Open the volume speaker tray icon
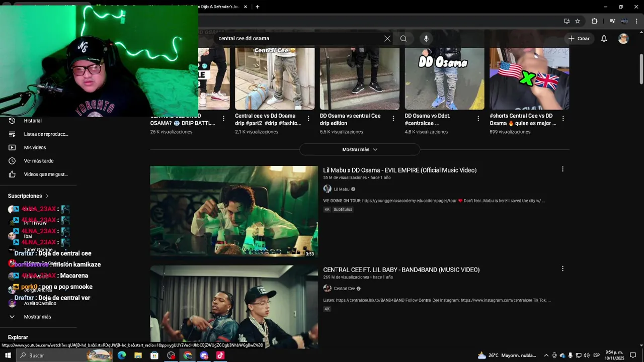Image resolution: width=644 pixels, height=362 pixels. point(587,355)
